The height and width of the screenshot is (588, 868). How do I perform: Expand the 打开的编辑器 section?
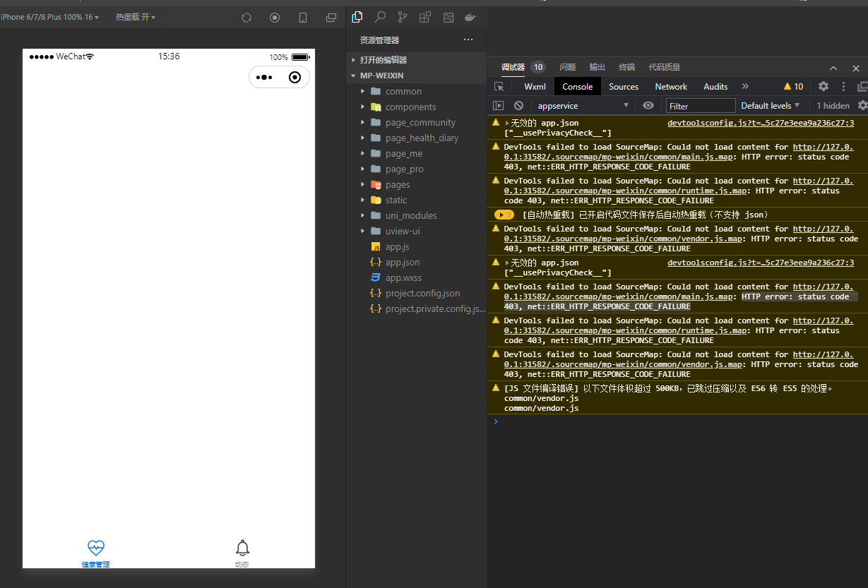click(417, 60)
